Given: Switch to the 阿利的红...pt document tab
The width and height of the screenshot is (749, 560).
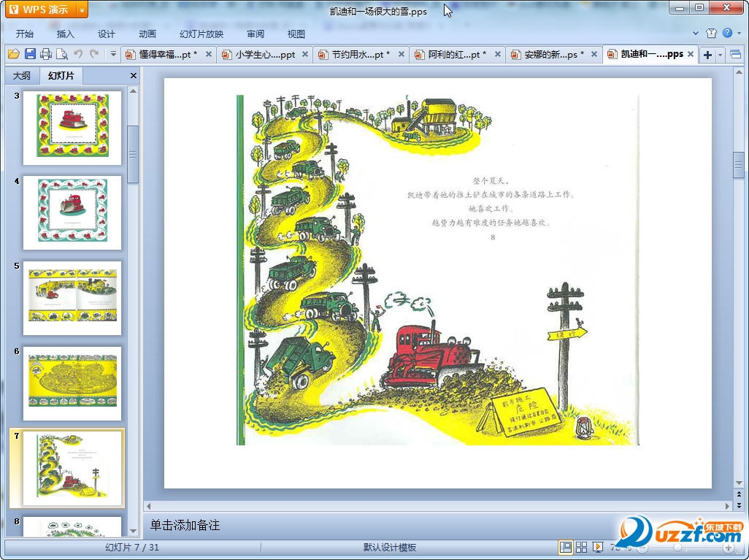Looking at the screenshot, I should point(457,55).
